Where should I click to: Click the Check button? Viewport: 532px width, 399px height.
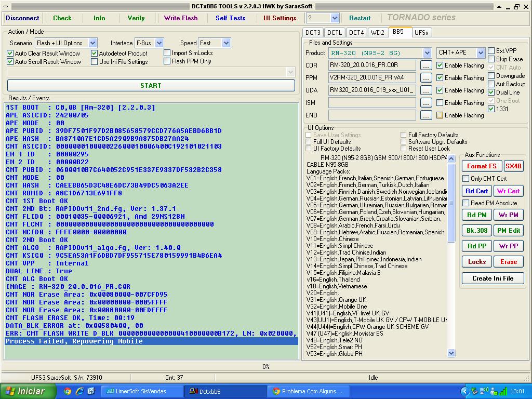click(x=62, y=18)
